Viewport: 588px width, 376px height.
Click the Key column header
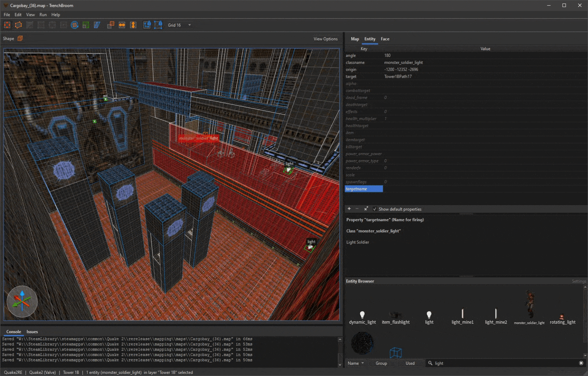click(364, 49)
